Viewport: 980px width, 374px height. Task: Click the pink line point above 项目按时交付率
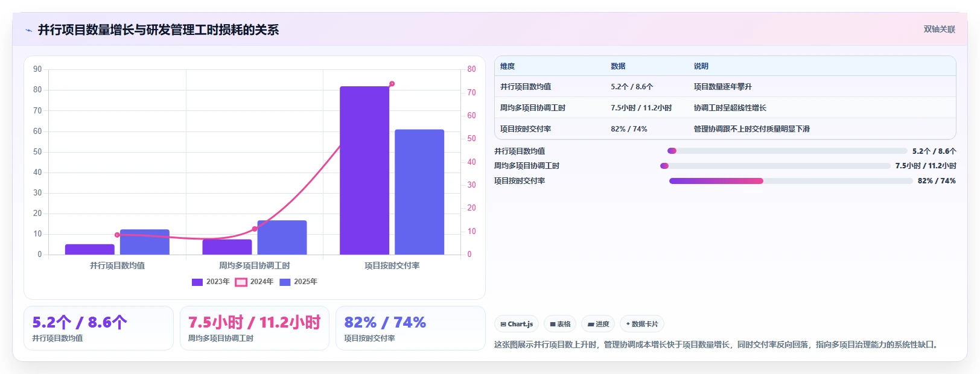point(392,84)
